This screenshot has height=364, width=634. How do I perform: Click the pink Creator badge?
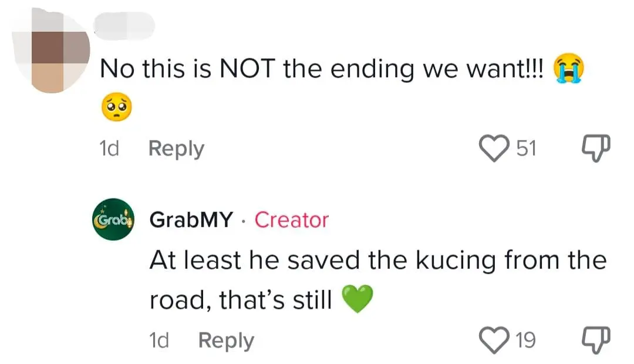291,220
